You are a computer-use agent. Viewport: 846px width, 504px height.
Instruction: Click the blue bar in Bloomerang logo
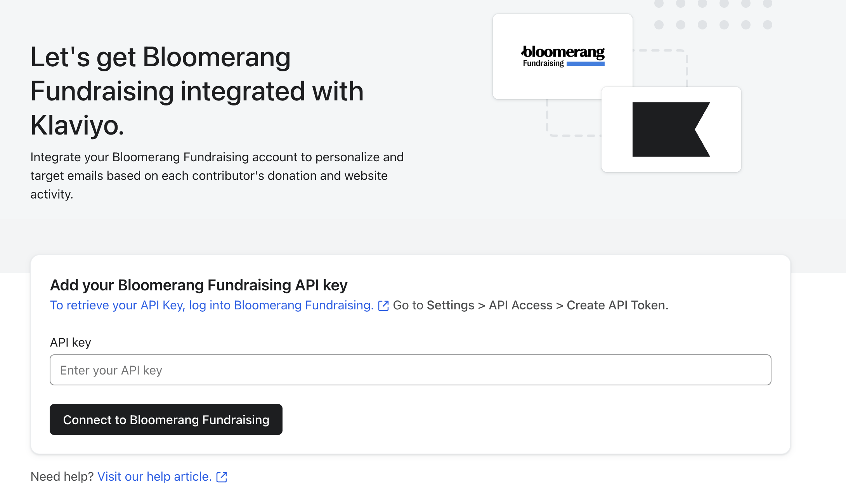coord(585,64)
